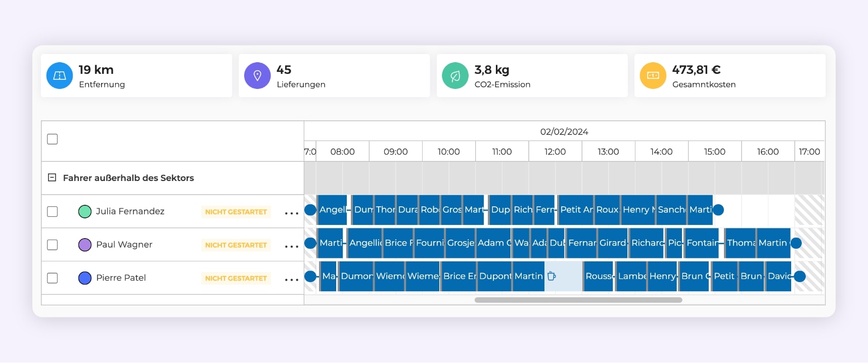Screen dimensions: 868x363
Task: Click the blue distance road icon
Action: click(60, 75)
